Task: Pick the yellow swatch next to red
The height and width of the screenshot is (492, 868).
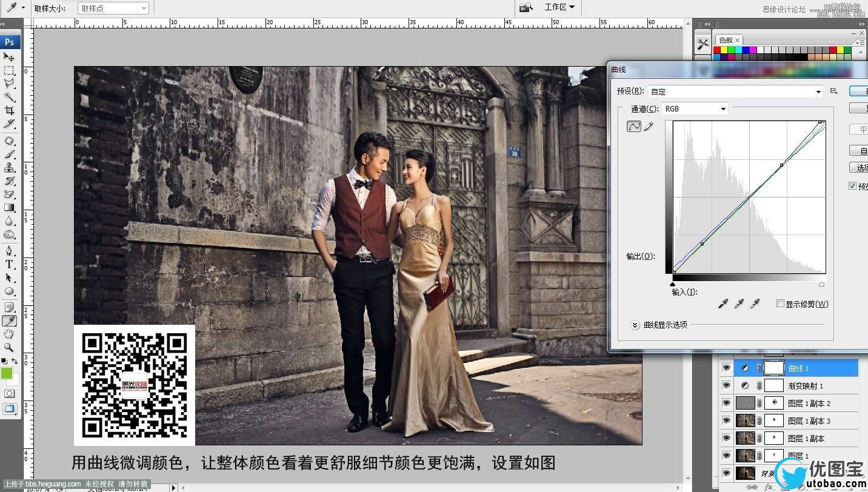Action: 724,50
